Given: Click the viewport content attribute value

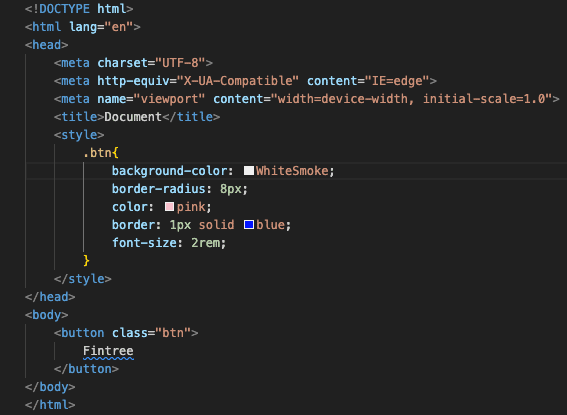Looking at the screenshot, I should 412,99.
